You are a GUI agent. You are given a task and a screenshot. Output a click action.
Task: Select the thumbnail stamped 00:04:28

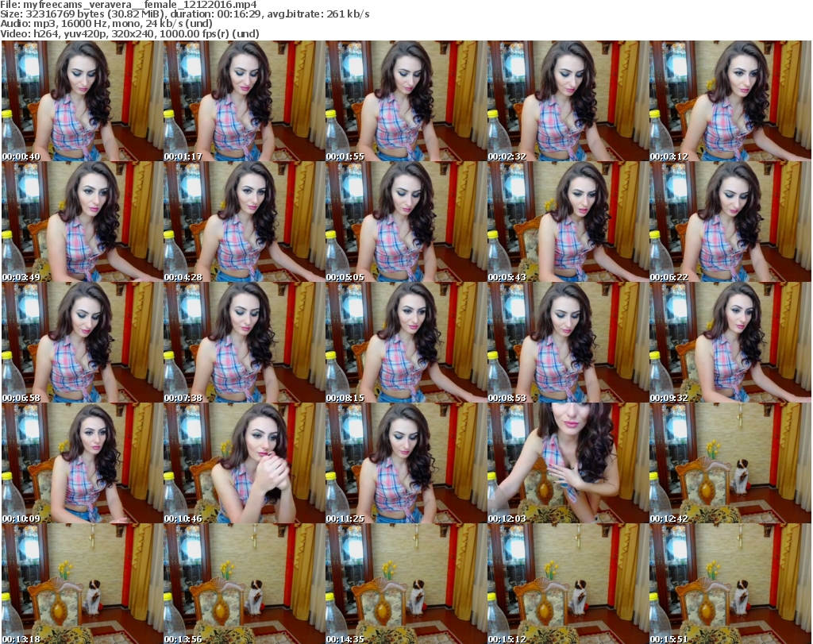245,222
